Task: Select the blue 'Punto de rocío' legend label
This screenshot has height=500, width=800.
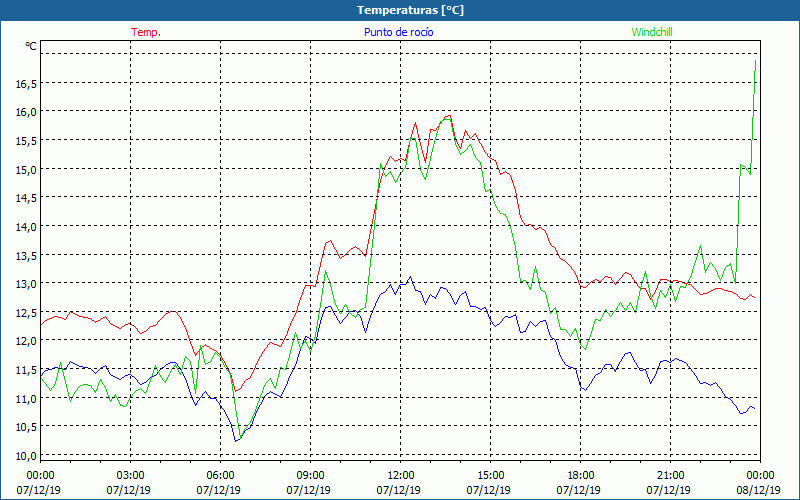Action: (398, 32)
